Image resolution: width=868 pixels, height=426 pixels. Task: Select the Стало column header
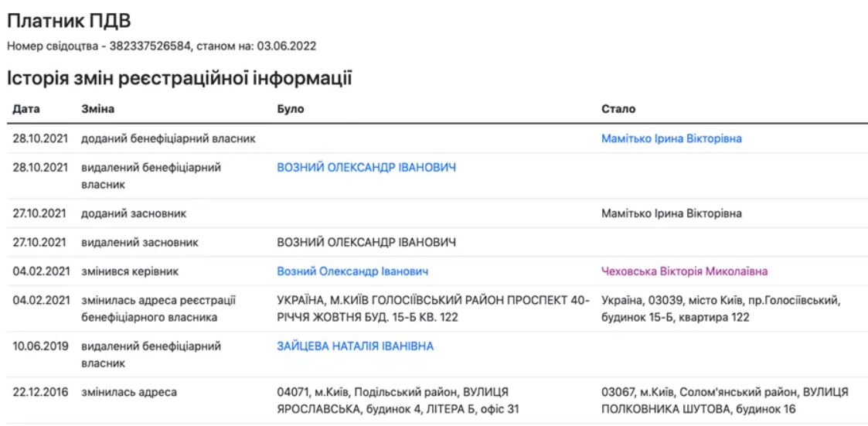[x=618, y=110]
